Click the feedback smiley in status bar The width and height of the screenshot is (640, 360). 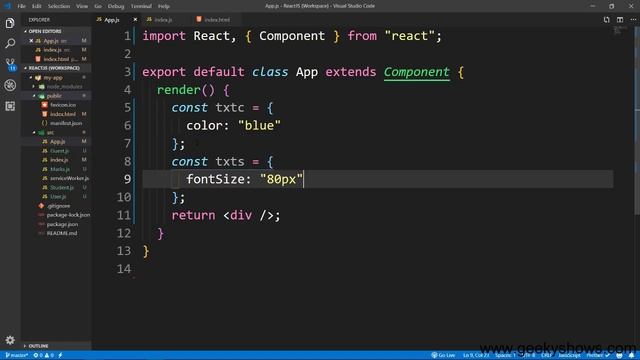coord(619,356)
